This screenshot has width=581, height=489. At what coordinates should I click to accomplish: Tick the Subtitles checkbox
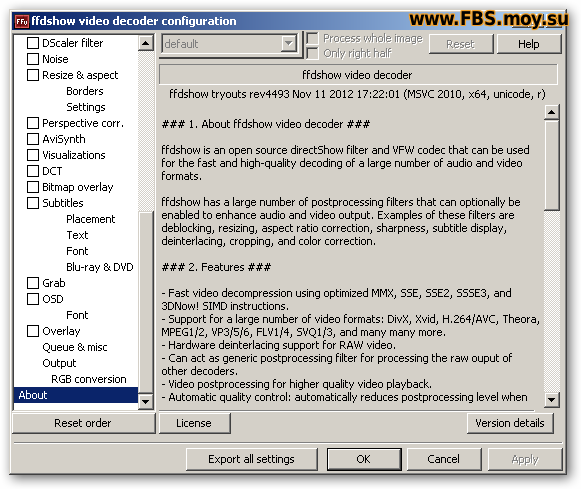[33, 203]
